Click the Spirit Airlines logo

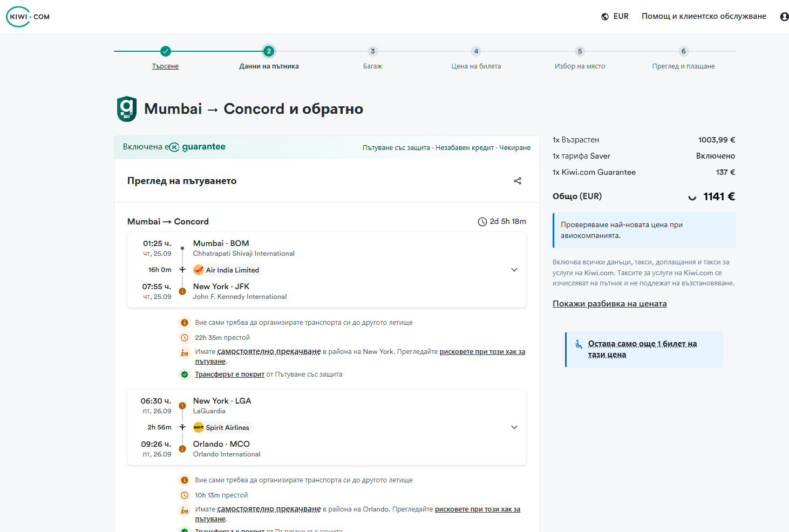point(199,427)
